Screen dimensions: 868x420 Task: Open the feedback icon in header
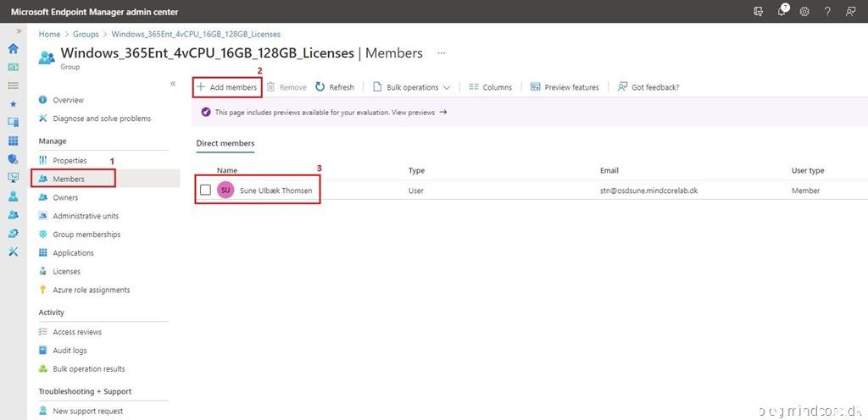click(850, 11)
